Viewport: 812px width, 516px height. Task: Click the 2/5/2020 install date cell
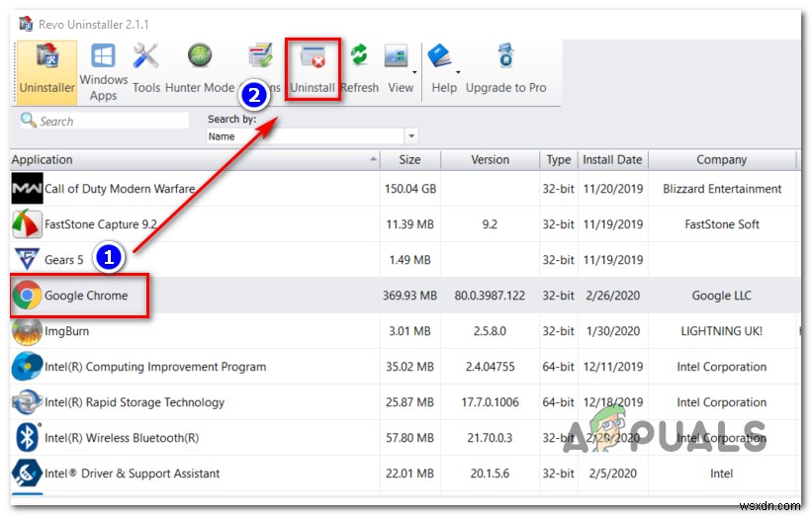coord(613,473)
